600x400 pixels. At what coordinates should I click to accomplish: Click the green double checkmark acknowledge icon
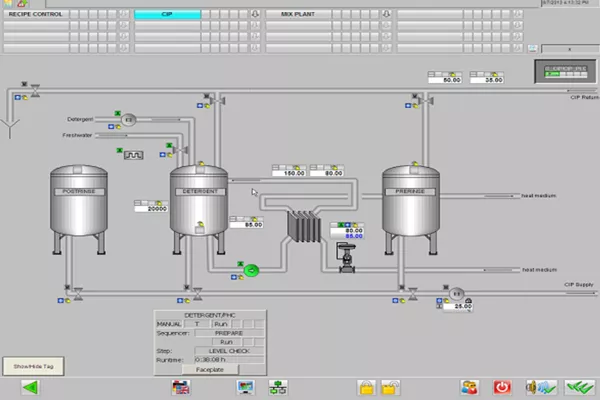click(x=574, y=387)
